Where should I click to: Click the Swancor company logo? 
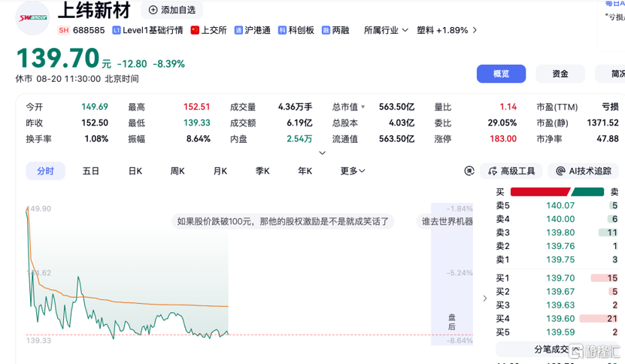click(x=32, y=17)
